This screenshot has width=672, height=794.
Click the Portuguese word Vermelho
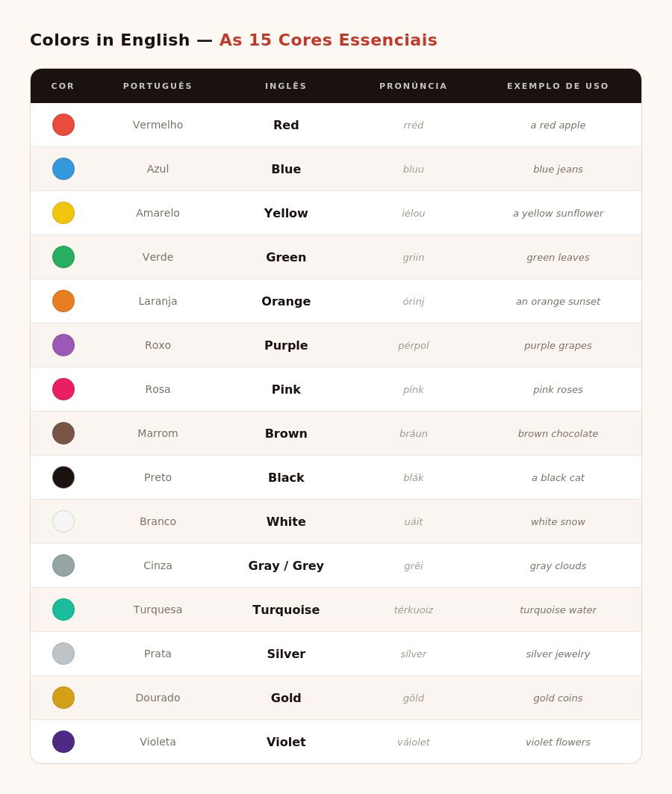pyautogui.click(x=158, y=125)
